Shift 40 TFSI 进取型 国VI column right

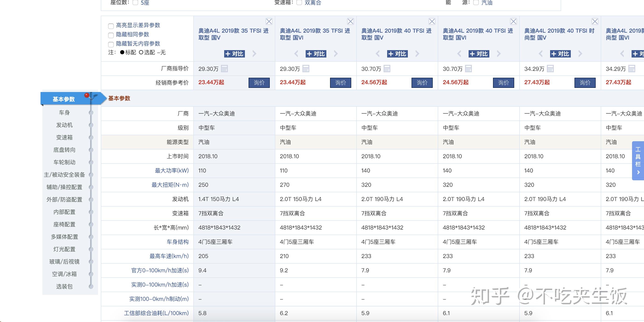[x=499, y=54]
